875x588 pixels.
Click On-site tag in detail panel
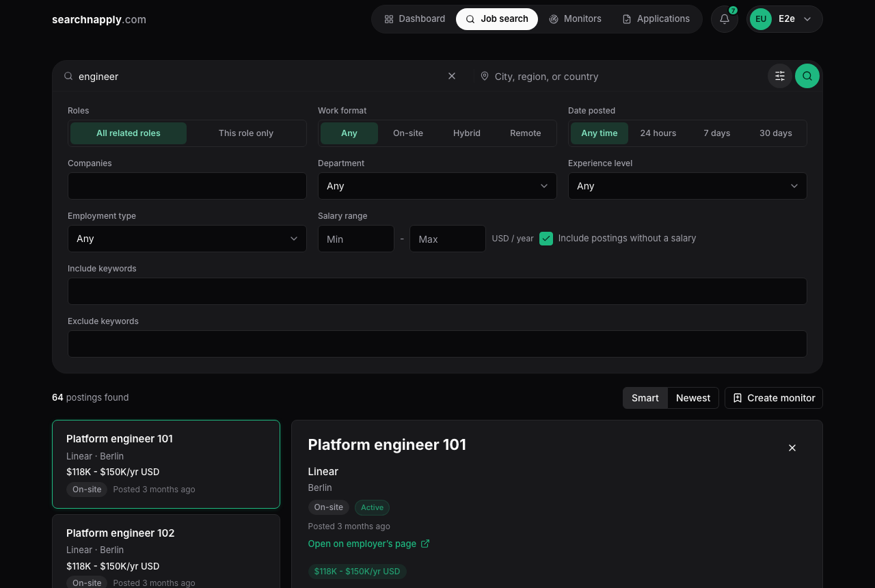pyautogui.click(x=329, y=507)
